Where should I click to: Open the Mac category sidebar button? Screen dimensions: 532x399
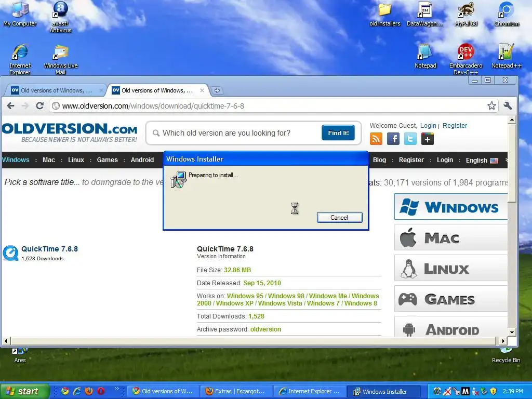tap(450, 237)
